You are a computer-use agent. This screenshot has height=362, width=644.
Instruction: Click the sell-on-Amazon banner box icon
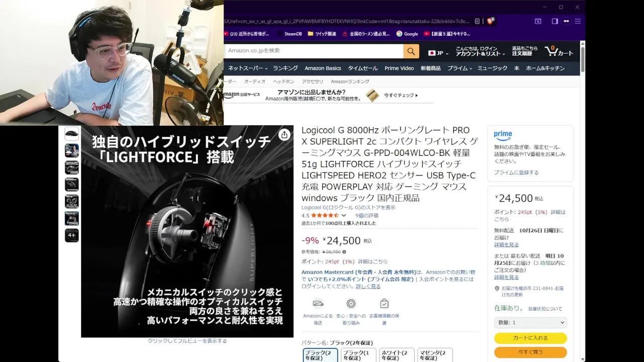point(372,96)
